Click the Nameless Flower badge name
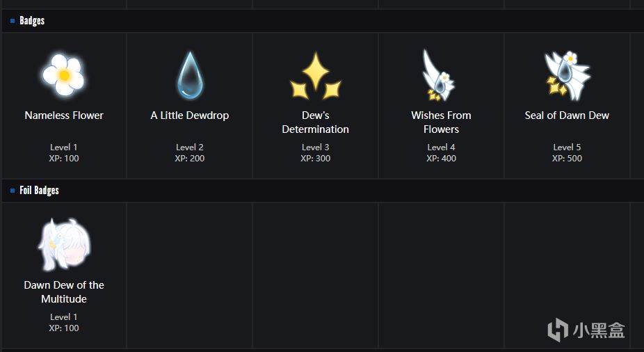The width and height of the screenshot is (644, 352). pyautogui.click(x=64, y=115)
